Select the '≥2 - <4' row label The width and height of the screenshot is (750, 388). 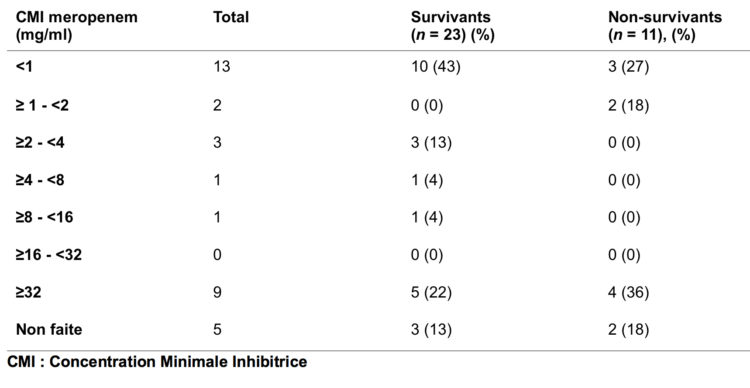pyautogui.click(x=40, y=142)
